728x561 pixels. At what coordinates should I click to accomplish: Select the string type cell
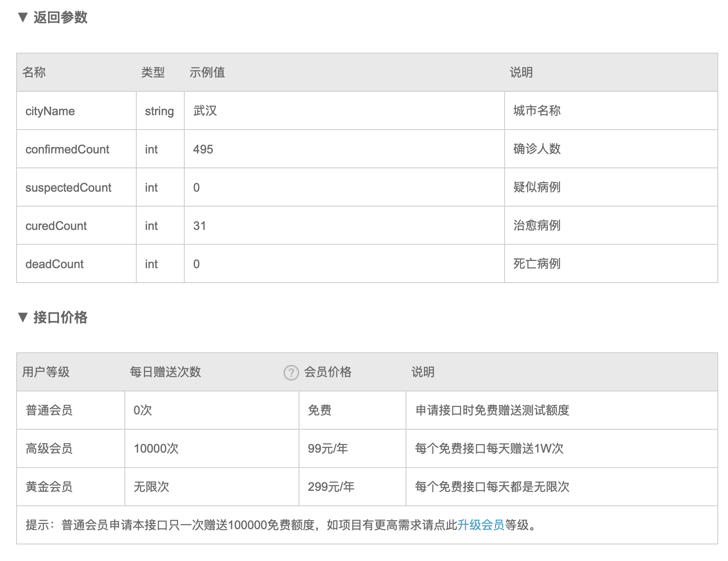pos(159,111)
